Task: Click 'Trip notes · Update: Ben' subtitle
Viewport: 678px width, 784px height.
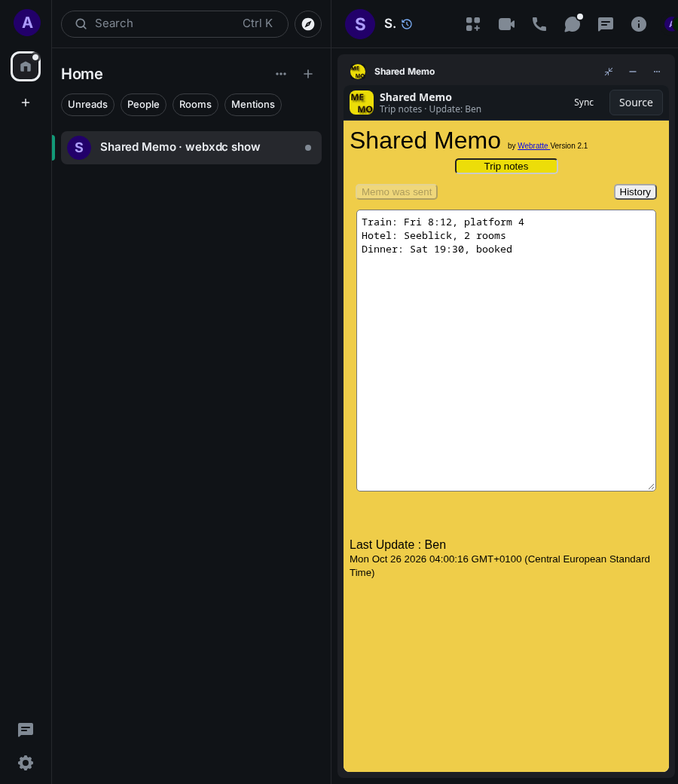Action: click(x=430, y=109)
